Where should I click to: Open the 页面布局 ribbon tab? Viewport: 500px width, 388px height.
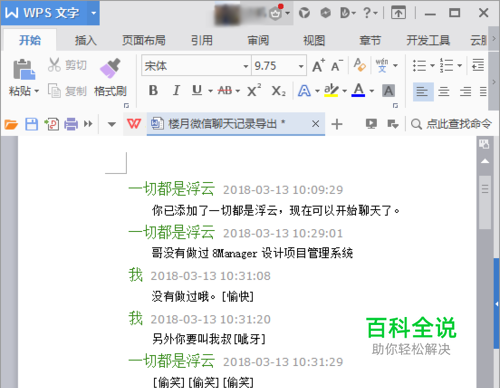coord(144,40)
